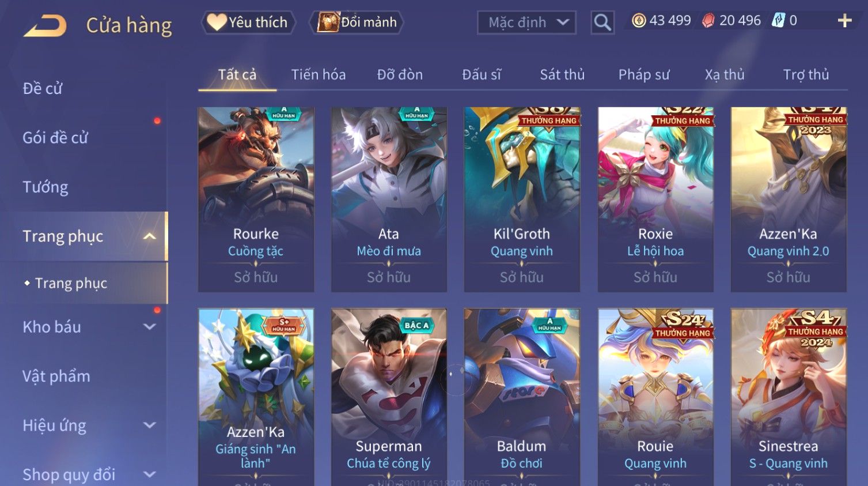Switch to the Sát thủ tab
868x486 pixels.
coord(562,74)
